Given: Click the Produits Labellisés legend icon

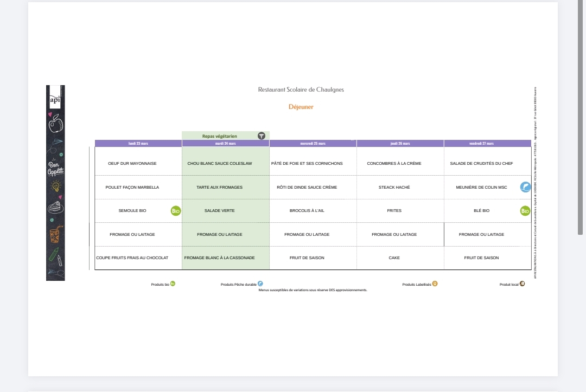Looking at the screenshot, I should 435,284.
